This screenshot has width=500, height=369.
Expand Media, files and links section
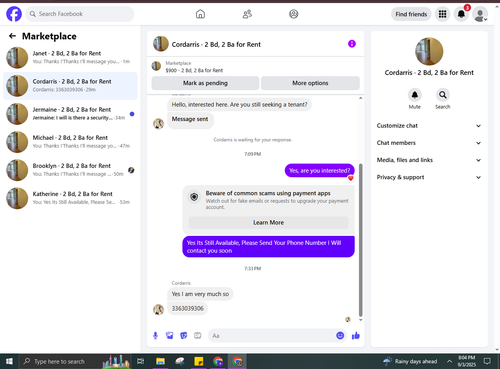coord(429,160)
